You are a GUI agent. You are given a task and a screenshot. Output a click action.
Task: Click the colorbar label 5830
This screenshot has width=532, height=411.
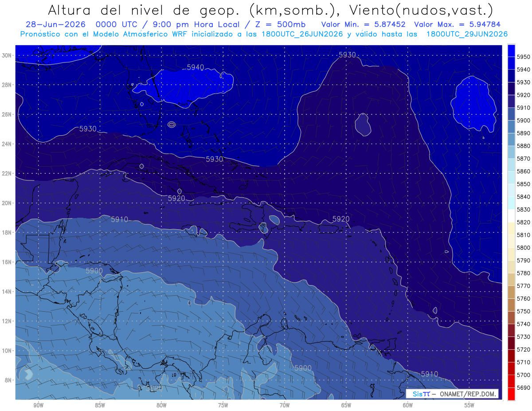[523, 210]
